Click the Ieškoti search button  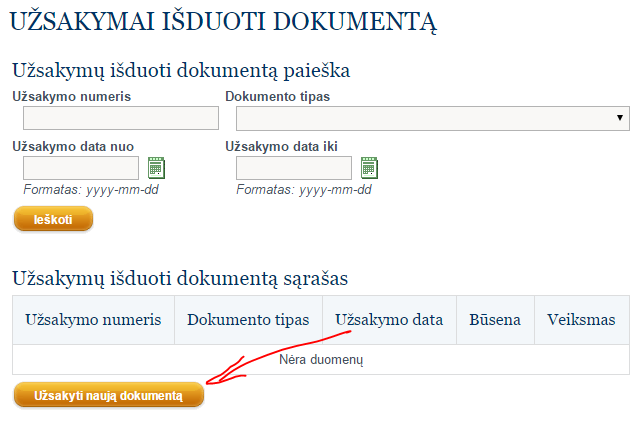[53, 219]
